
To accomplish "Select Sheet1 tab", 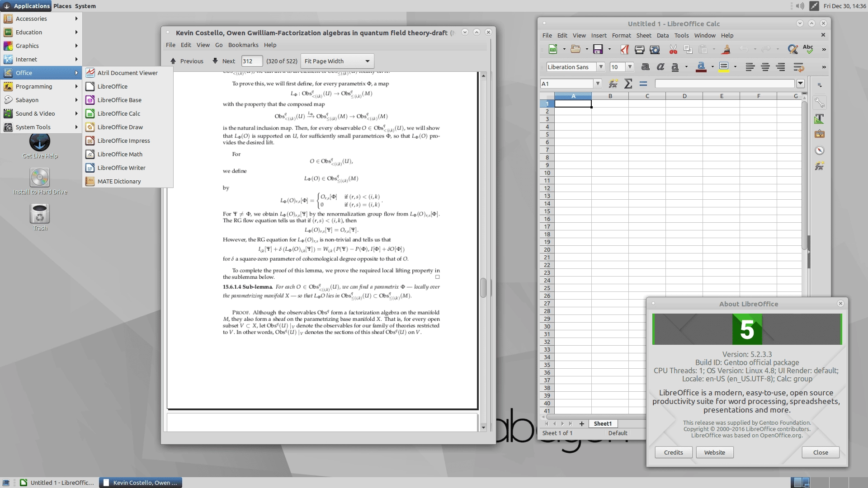I will (603, 424).
